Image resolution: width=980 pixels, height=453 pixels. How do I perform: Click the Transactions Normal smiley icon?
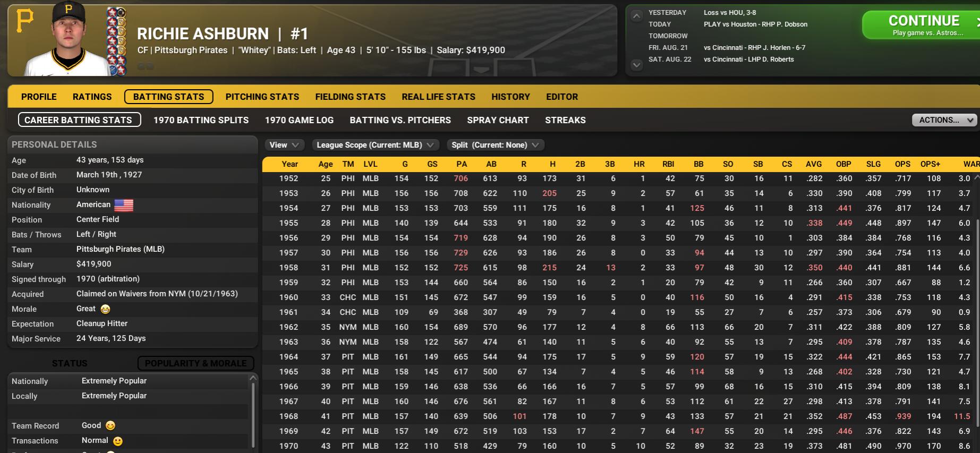118,441
